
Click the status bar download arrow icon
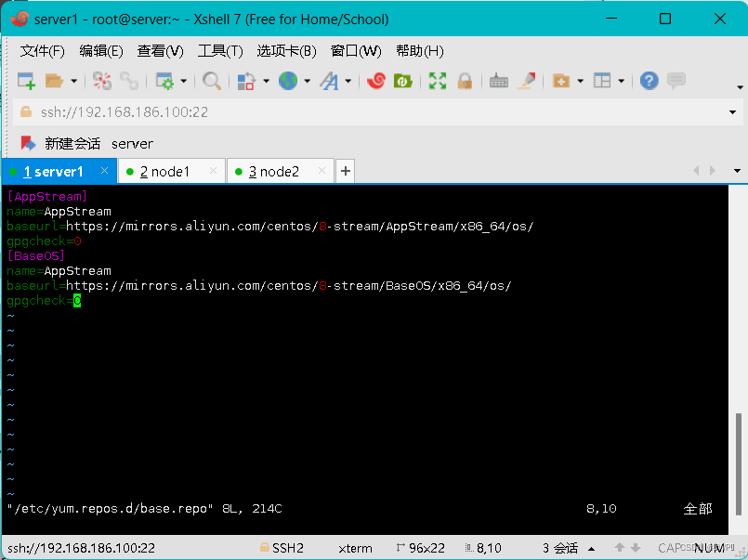[x=636, y=548]
